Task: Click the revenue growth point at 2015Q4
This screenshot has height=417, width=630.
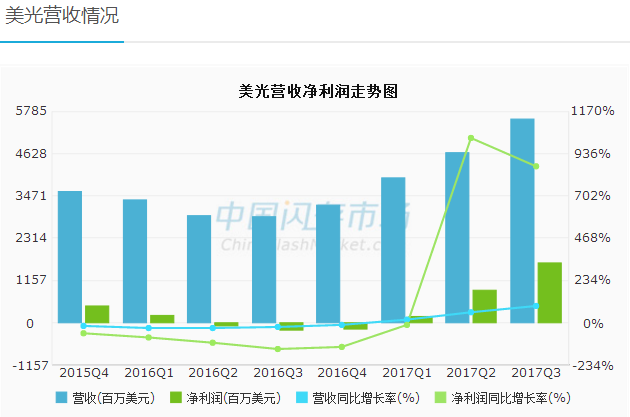Action: point(84,326)
